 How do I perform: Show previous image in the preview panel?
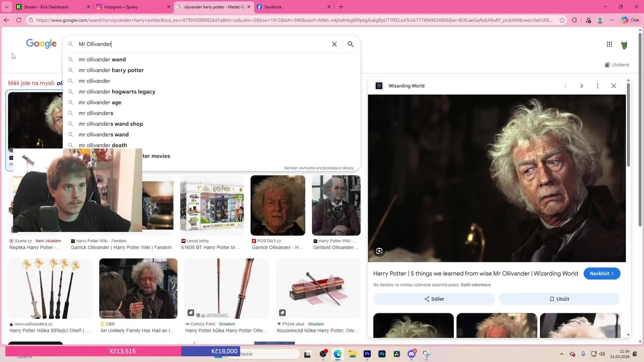pos(566,86)
